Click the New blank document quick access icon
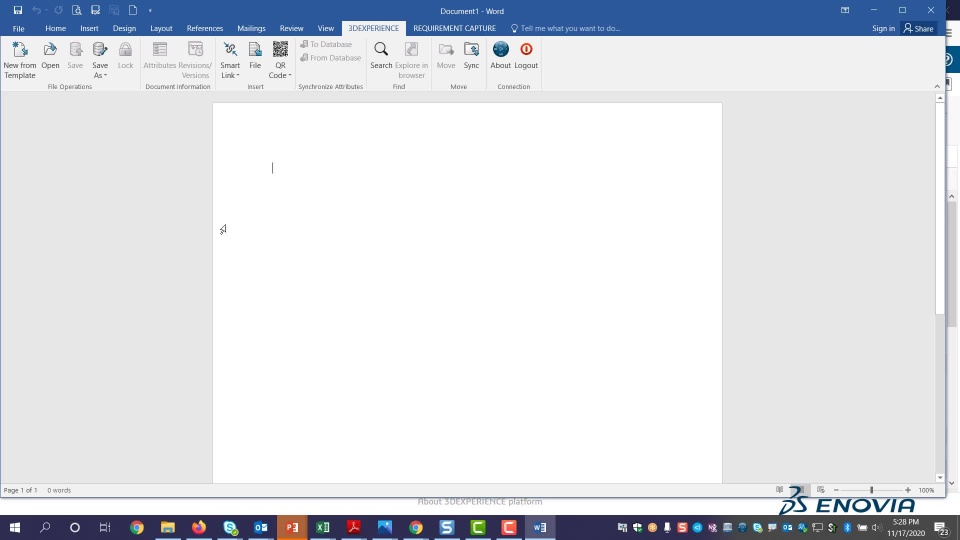This screenshot has width=960, height=540. click(x=133, y=10)
